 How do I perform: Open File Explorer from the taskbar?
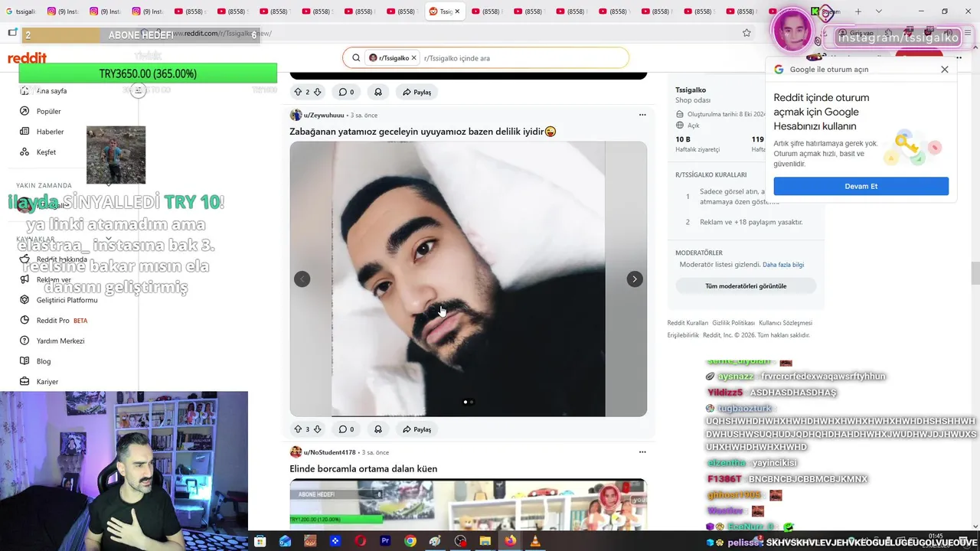pos(485,541)
